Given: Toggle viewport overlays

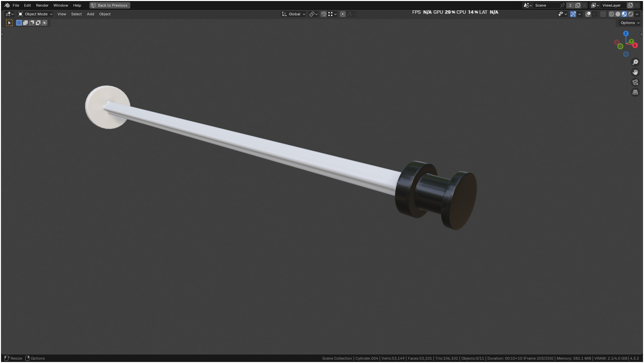Looking at the screenshot, I should coord(588,14).
